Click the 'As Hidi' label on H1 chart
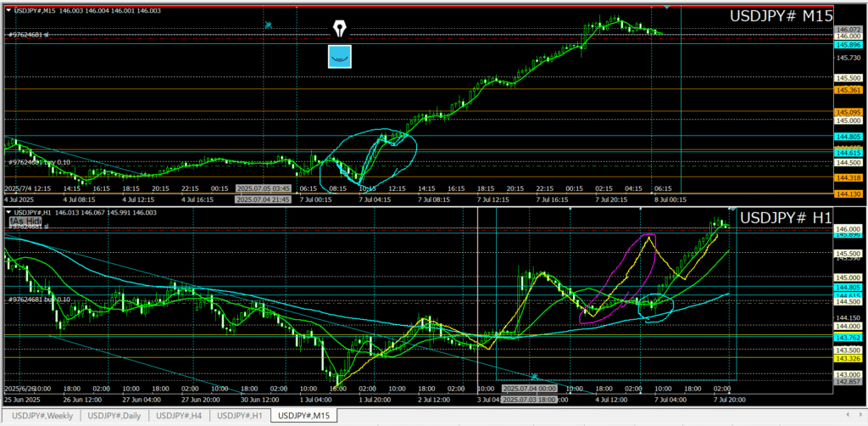Image resolution: width=868 pixels, height=426 pixels. tap(25, 221)
